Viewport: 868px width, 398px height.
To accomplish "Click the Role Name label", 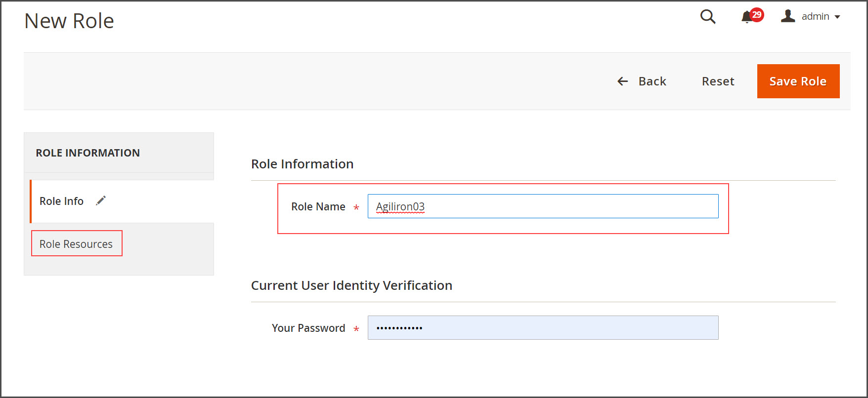I will pos(318,207).
